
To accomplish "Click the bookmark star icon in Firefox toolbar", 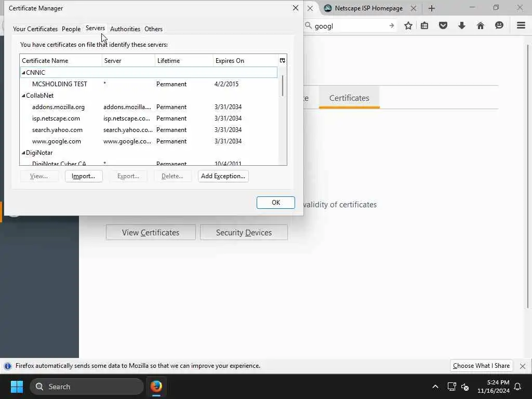I will point(408,25).
